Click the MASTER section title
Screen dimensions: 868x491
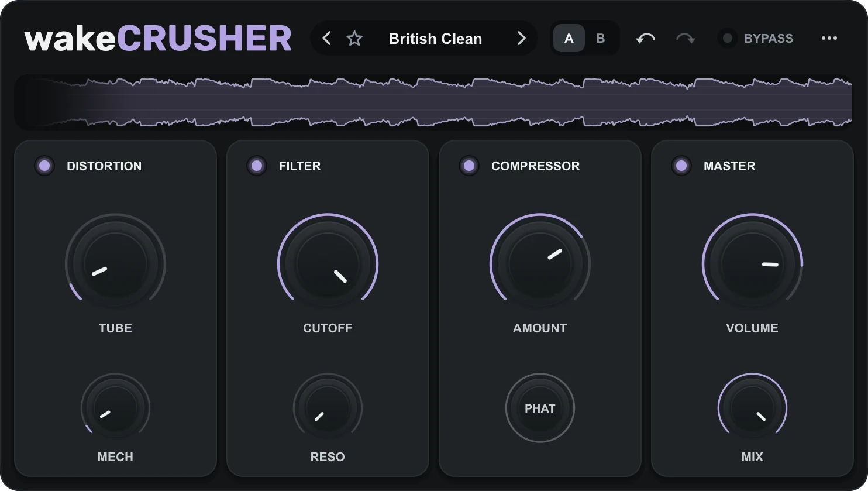point(729,166)
